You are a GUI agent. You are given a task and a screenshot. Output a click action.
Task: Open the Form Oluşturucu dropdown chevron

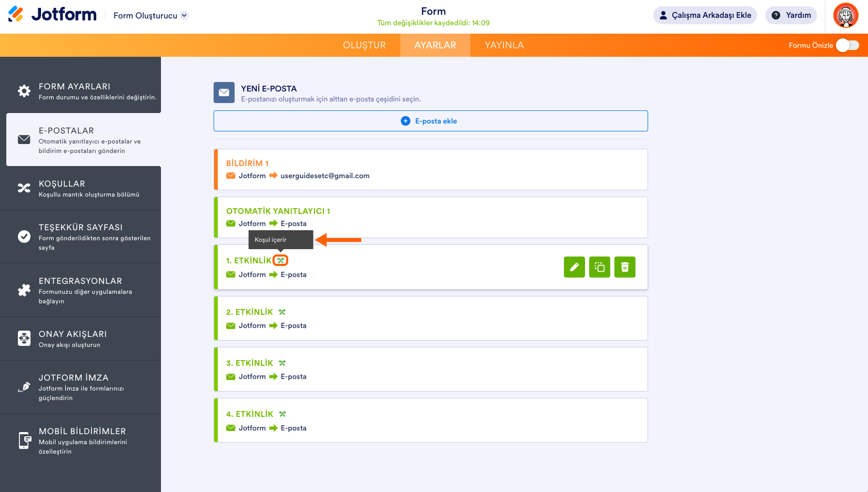pos(184,15)
